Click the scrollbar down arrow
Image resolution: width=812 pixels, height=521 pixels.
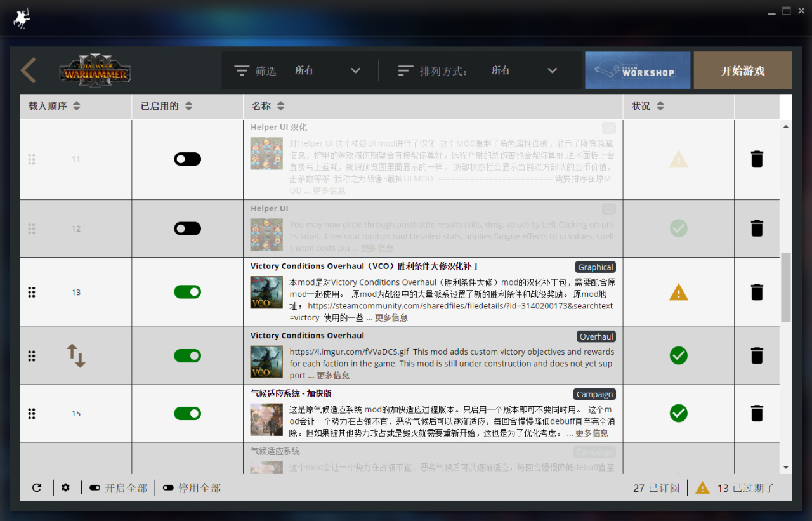coord(786,468)
